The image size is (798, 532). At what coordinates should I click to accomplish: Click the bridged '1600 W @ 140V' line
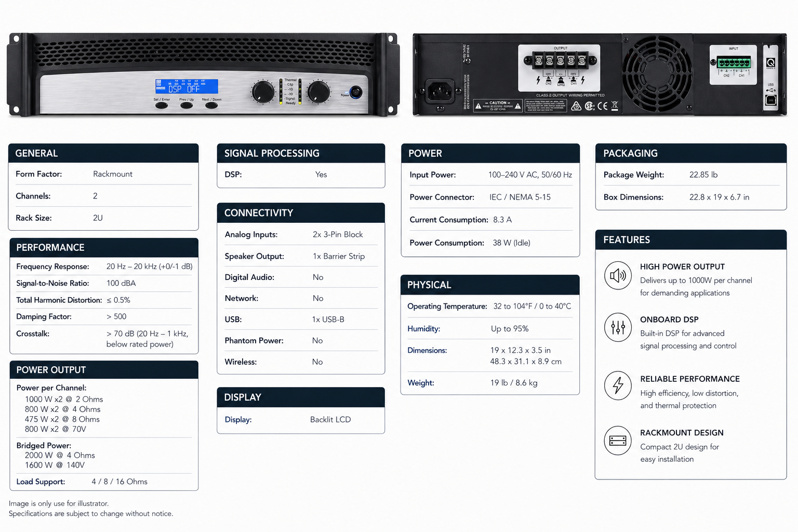point(55,465)
